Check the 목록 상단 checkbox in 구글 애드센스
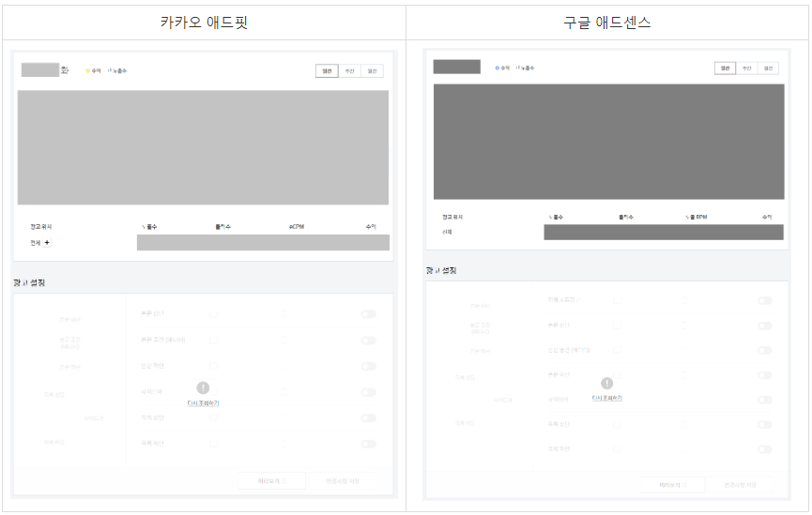812x515 pixels. [617, 424]
